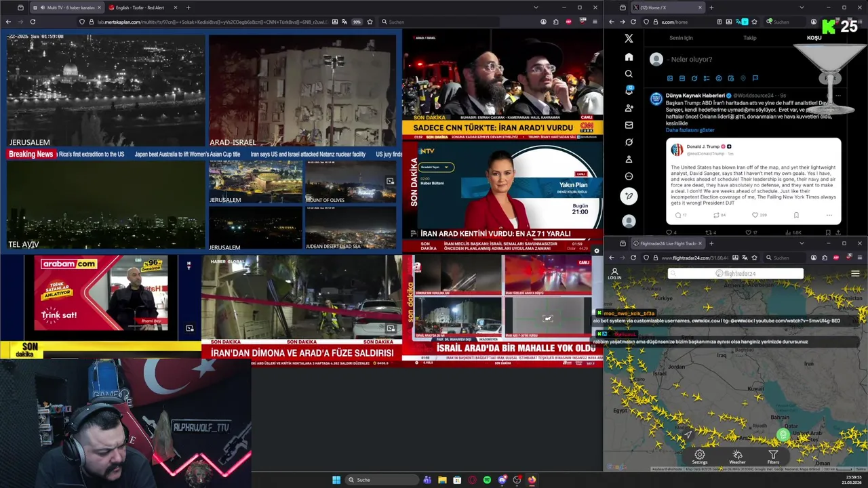Click Flightradar24 search box
868x488 pixels.
pos(736,274)
